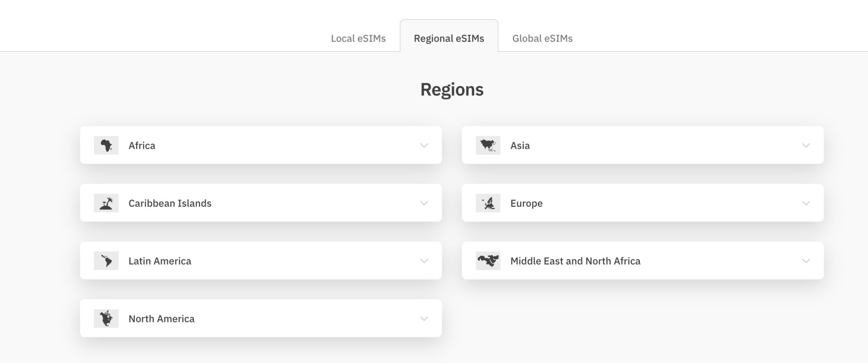Click the Europe label text
The image size is (868, 363).
tap(527, 204)
